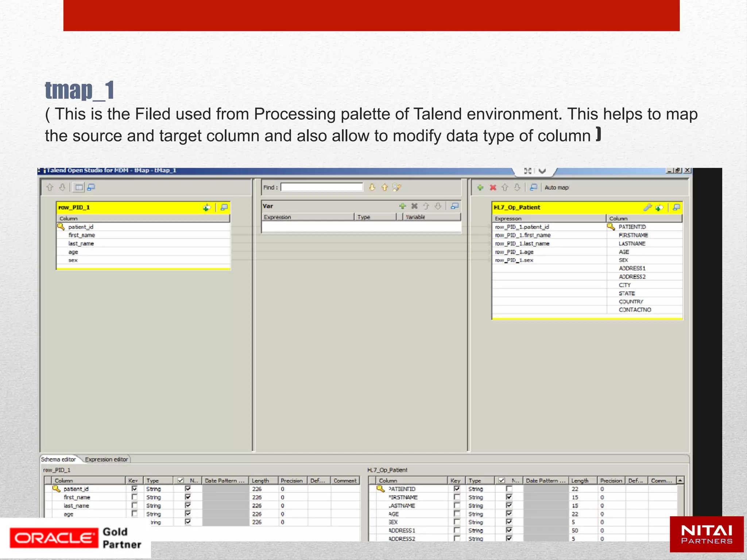The width and height of the screenshot is (747, 560).
Task: Select CITY column in HL7_Op_Patient table
Action: point(625,285)
